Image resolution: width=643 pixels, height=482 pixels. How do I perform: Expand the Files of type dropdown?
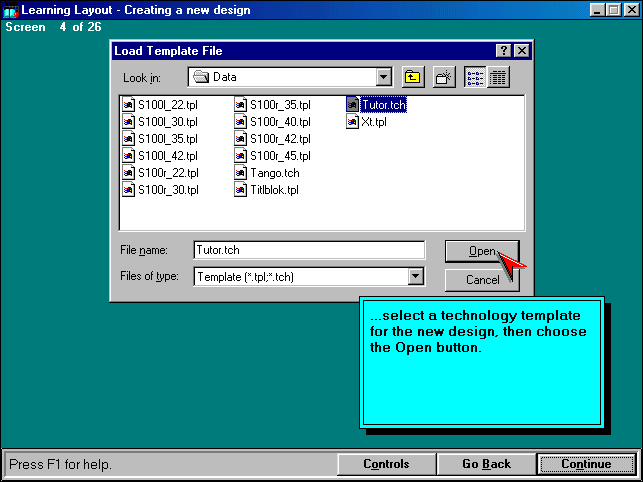coord(416,277)
